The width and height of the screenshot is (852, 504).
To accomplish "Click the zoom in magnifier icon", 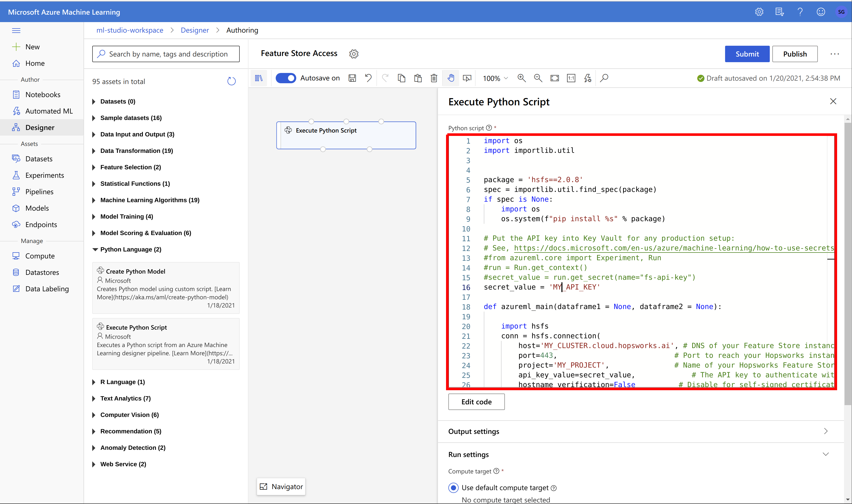I will point(521,78).
